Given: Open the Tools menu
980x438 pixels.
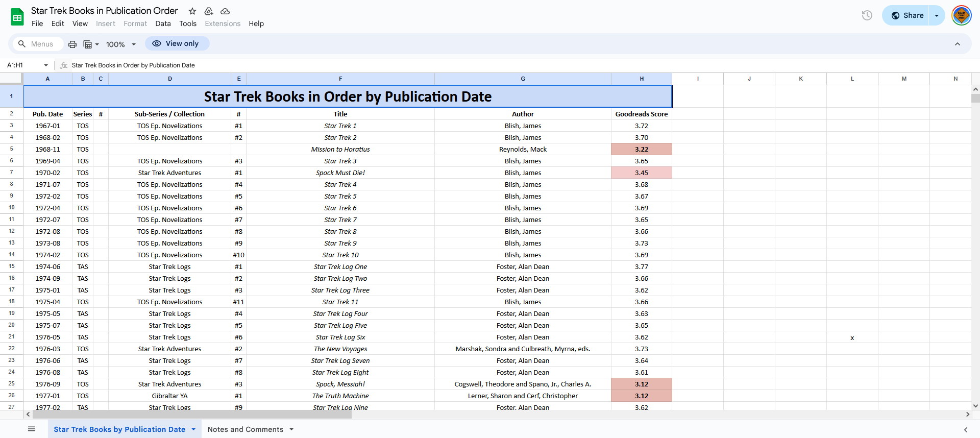Looking at the screenshot, I should [x=188, y=23].
